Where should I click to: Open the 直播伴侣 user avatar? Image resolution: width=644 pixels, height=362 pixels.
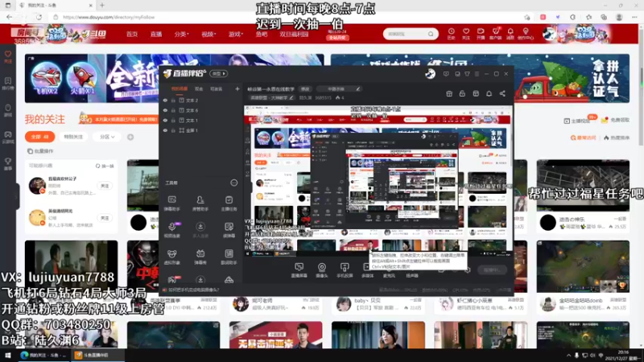pyautogui.click(x=430, y=73)
